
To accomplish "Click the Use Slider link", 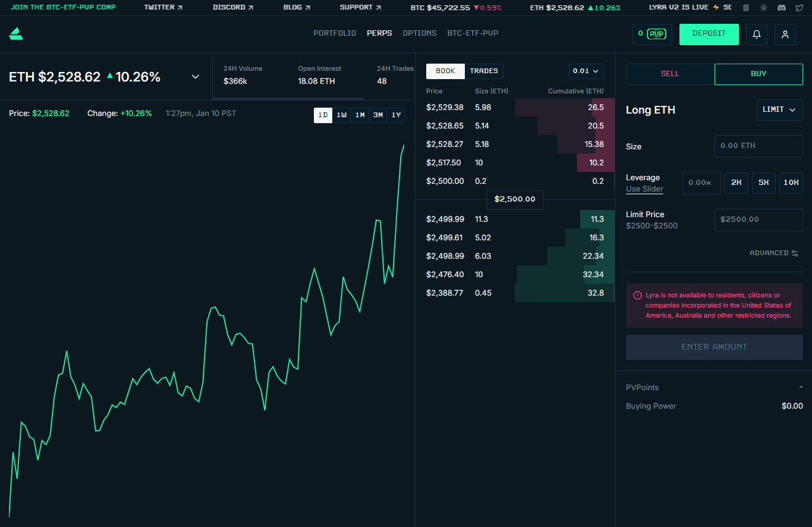I will [x=644, y=189].
